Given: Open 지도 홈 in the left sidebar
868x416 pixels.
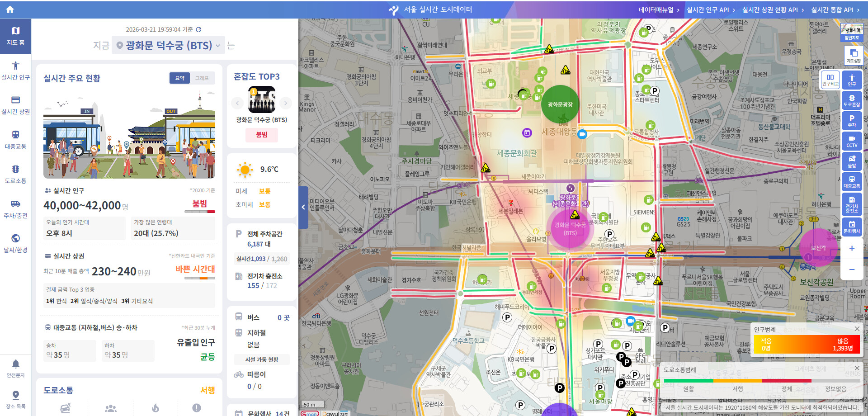Looking at the screenshot, I should (x=15, y=36).
